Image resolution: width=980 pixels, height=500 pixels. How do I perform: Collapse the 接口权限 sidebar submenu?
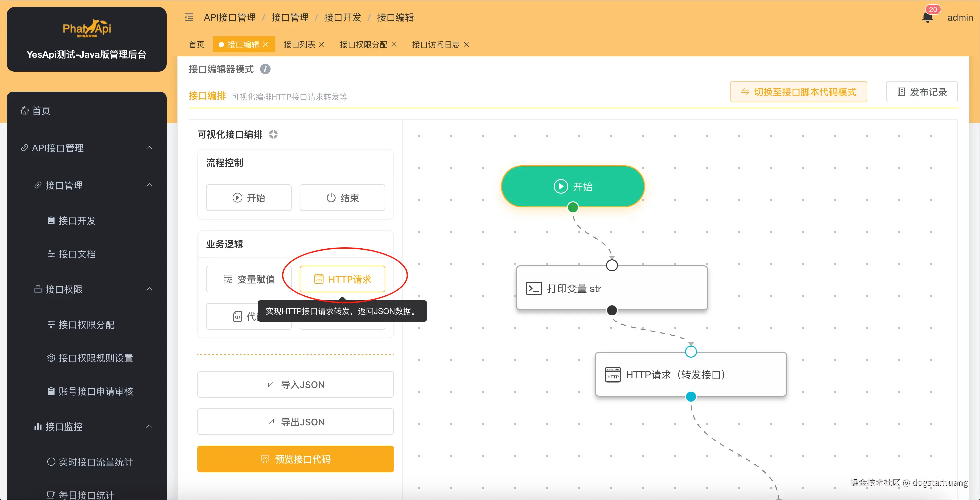click(150, 289)
